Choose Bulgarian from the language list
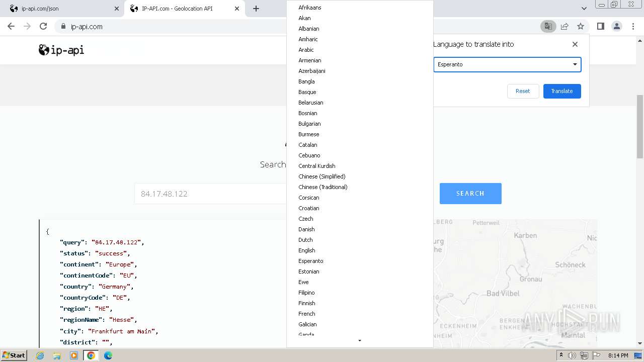This screenshot has width=644, height=362. (360, 124)
